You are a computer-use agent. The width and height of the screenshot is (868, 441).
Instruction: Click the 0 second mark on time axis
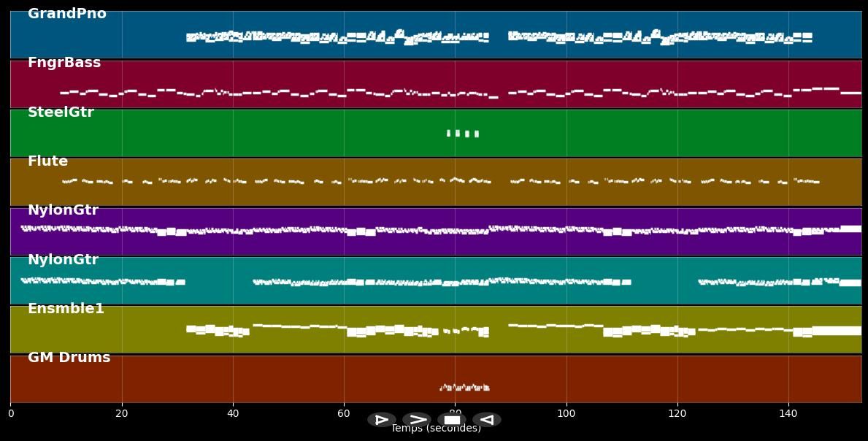[x=10, y=414]
